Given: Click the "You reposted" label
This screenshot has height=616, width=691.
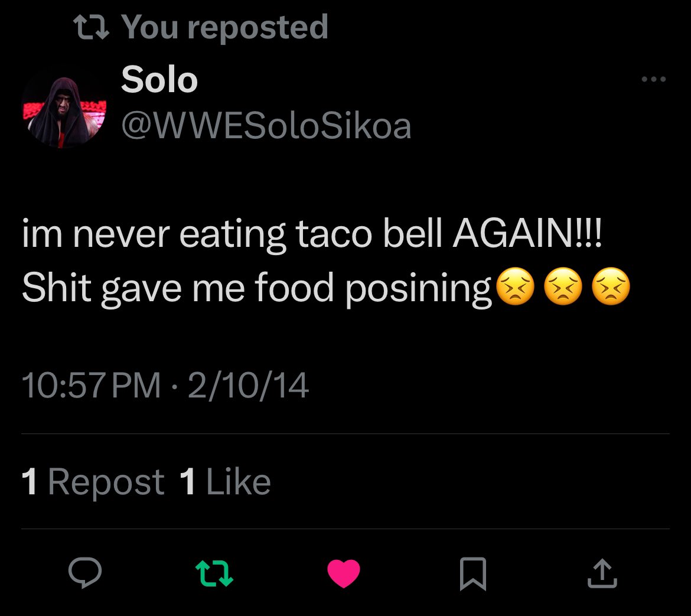Looking at the screenshot, I should click(224, 27).
